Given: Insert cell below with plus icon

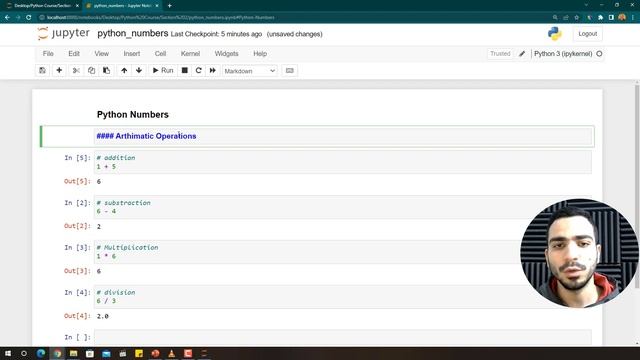Looking at the screenshot, I should point(59,71).
